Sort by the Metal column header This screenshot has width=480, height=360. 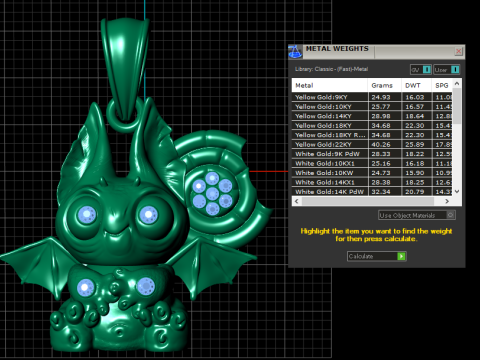[330, 85]
